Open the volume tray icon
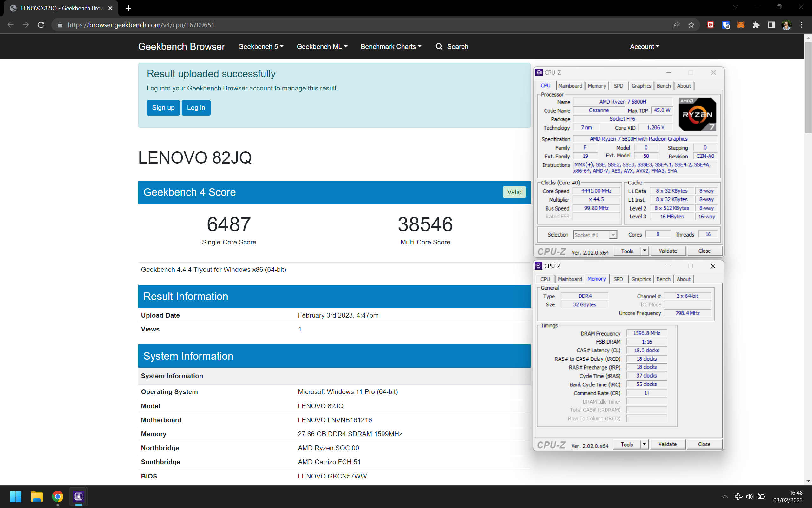The height and width of the screenshot is (508, 812). 750,497
